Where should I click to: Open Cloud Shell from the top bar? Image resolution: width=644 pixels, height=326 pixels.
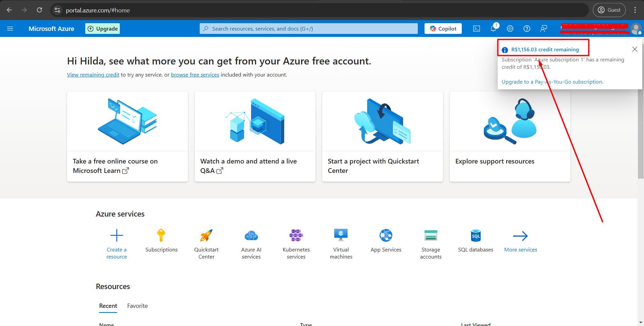pyautogui.click(x=477, y=29)
